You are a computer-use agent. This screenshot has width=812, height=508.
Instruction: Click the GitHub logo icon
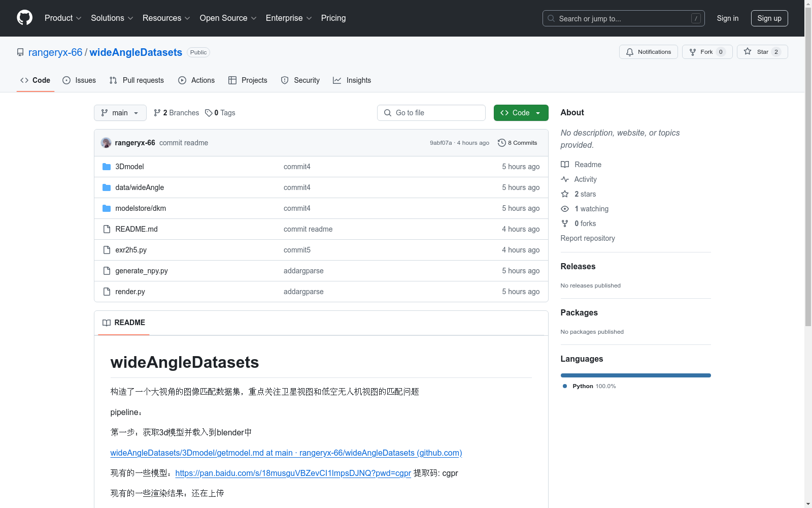click(24, 18)
